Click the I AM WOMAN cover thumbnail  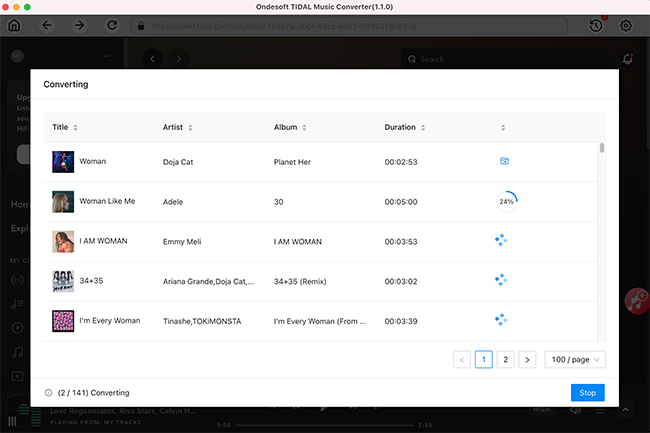tap(63, 242)
